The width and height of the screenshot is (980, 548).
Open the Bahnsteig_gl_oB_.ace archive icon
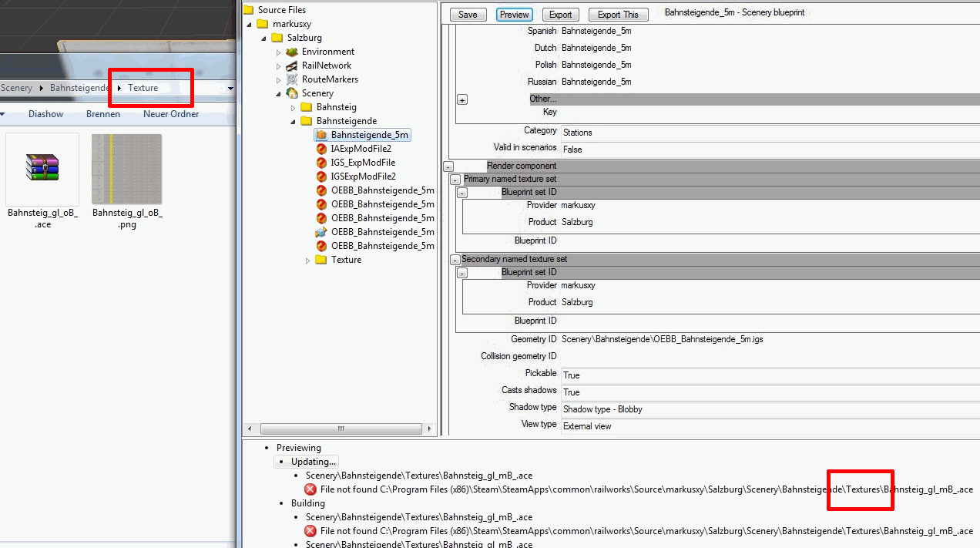[x=42, y=167]
